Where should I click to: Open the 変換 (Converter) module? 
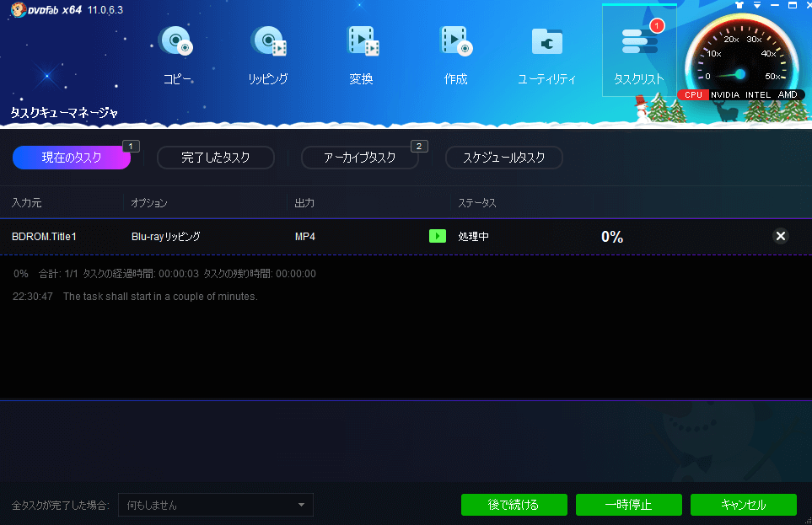tap(362, 55)
